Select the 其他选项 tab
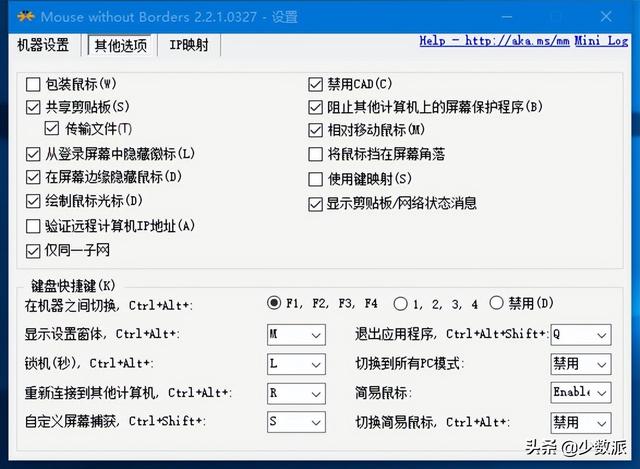Viewport: 640px width, 469px height. click(120, 45)
